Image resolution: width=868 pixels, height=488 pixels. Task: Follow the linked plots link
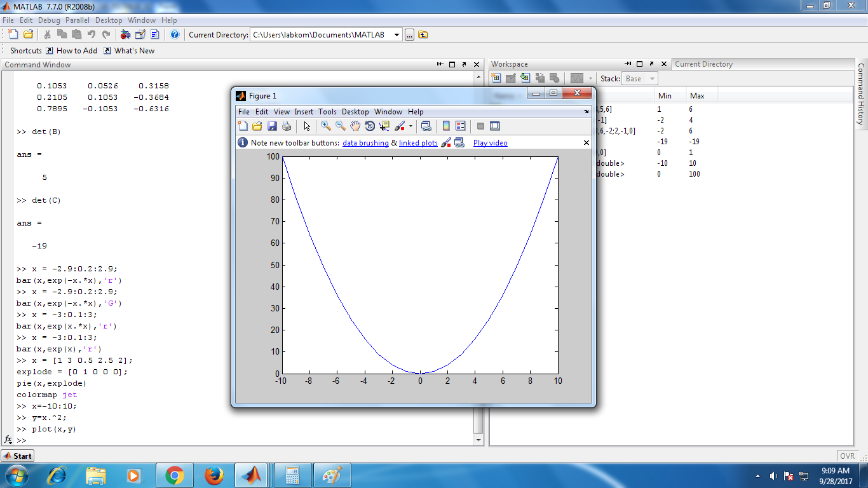(x=418, y=143)
